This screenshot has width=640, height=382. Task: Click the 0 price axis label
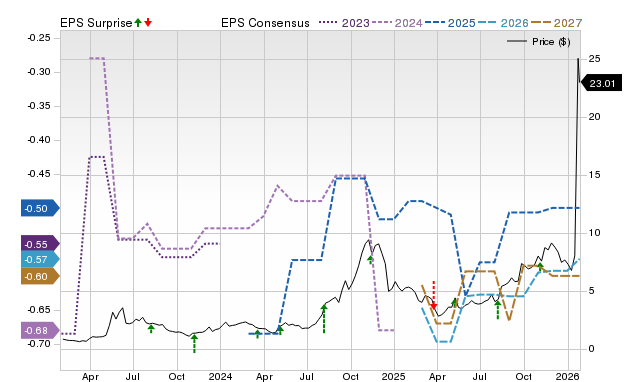click(x=591, y=349)
